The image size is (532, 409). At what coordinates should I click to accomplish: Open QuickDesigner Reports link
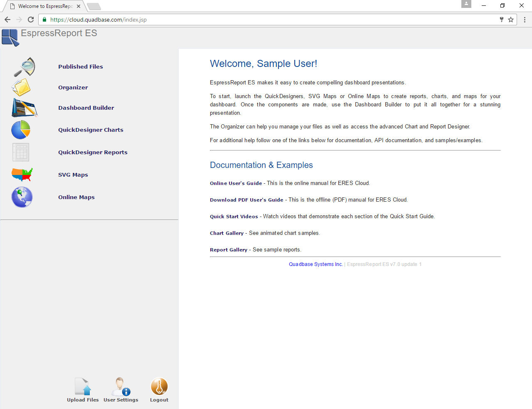coord(93,152)
